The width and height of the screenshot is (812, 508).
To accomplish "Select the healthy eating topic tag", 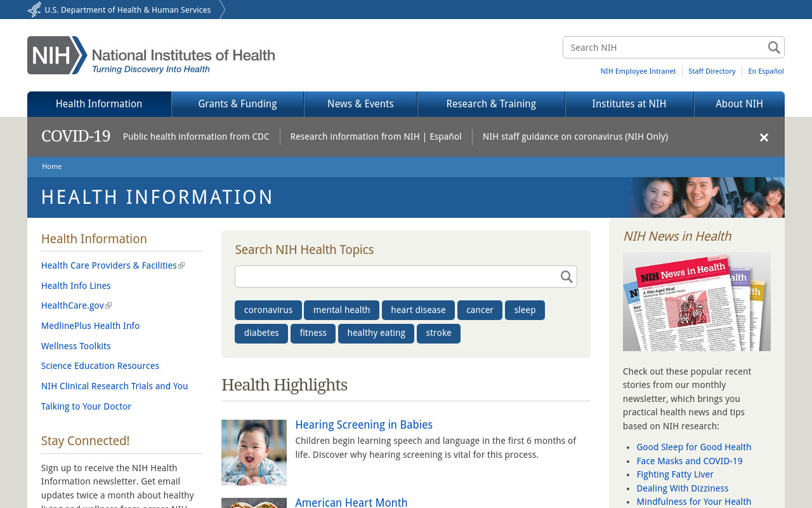I will coord(376,333).
